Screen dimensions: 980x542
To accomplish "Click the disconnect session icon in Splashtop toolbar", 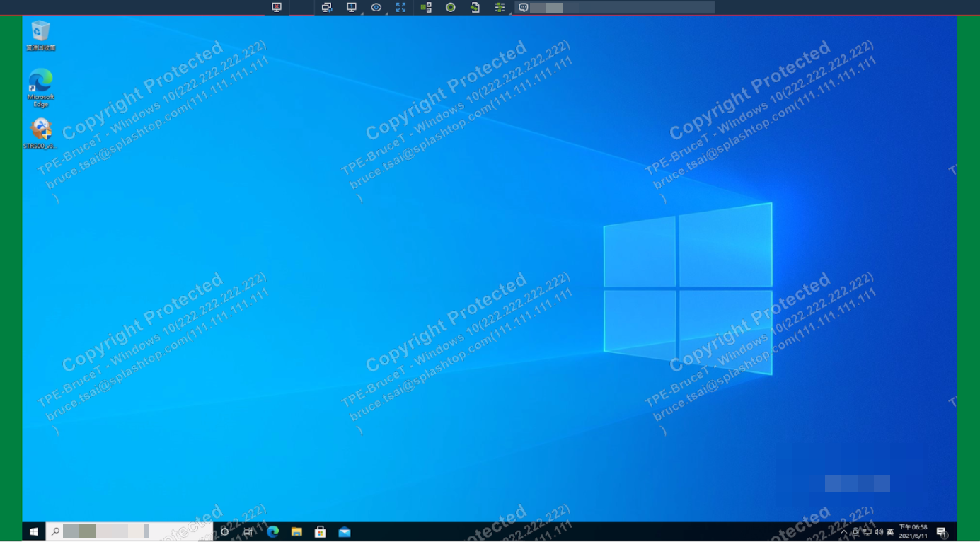I will tap(277, 7).
